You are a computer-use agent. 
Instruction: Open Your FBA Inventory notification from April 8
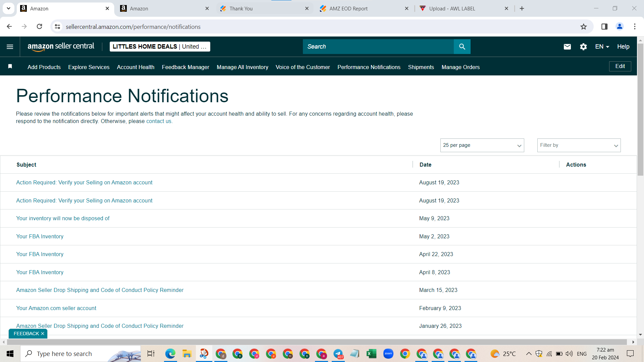click(x=40, y=273)
